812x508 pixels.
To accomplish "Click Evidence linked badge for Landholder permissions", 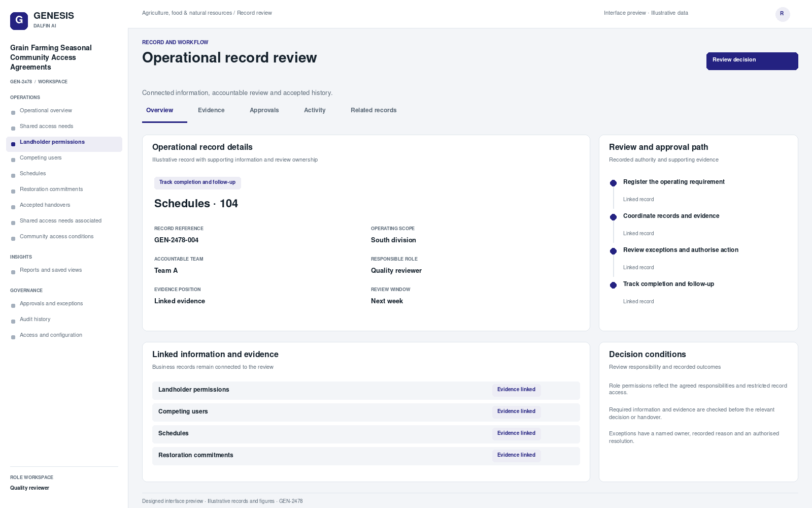I will point(516,390).
